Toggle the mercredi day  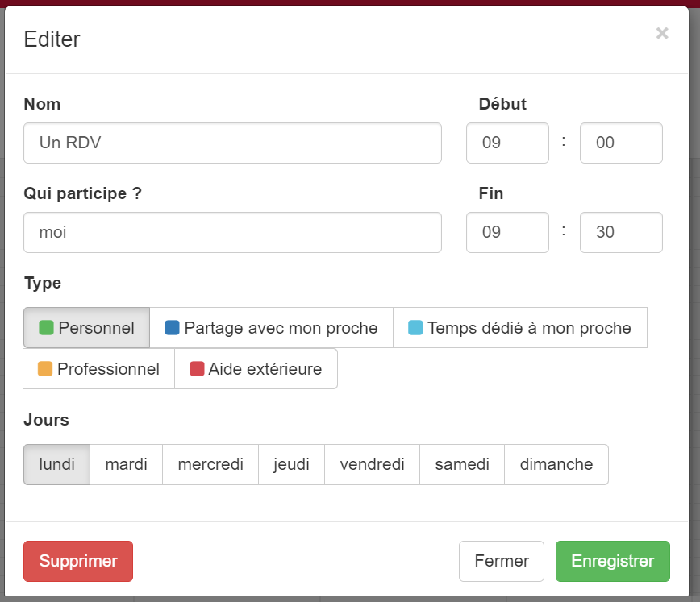pos(210,464)
